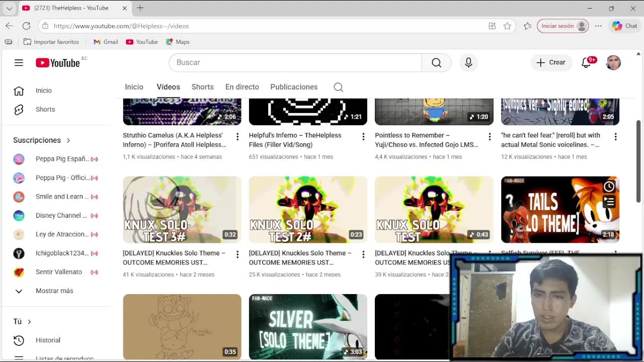The width and height of the screenshot is (644, 362).
Task: Play Knux Solo Test 3# thumbnail
Action: 182,210
